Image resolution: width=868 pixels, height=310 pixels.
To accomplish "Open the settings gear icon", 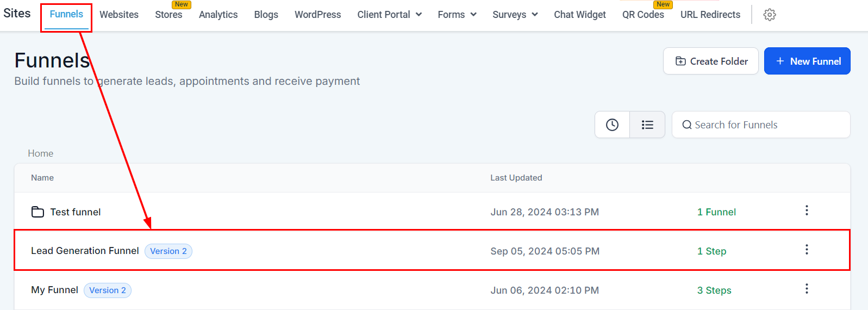I will (770, 15).
